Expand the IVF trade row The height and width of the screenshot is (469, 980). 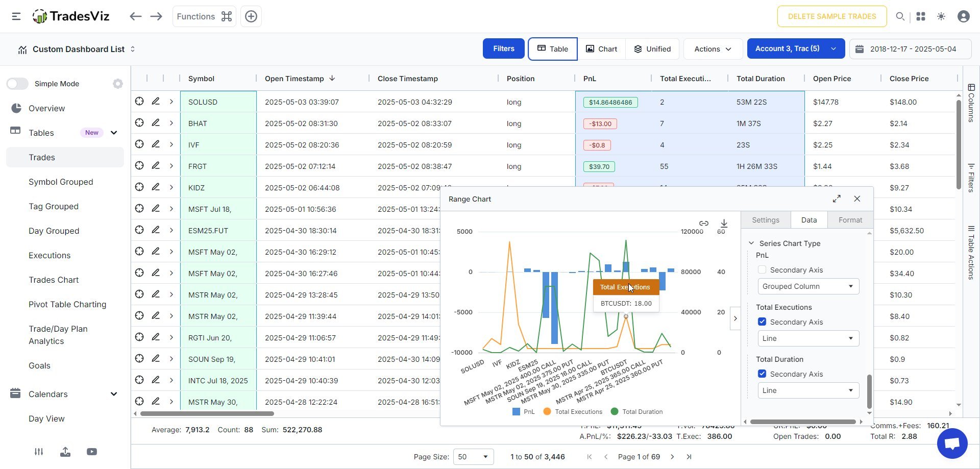click(x=171, y=145)
